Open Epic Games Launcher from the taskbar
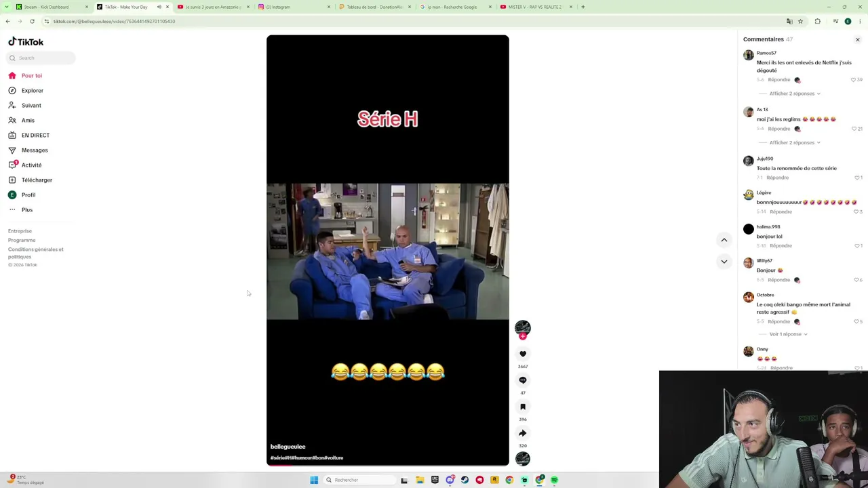868x488 pixels. coord(435,480)
